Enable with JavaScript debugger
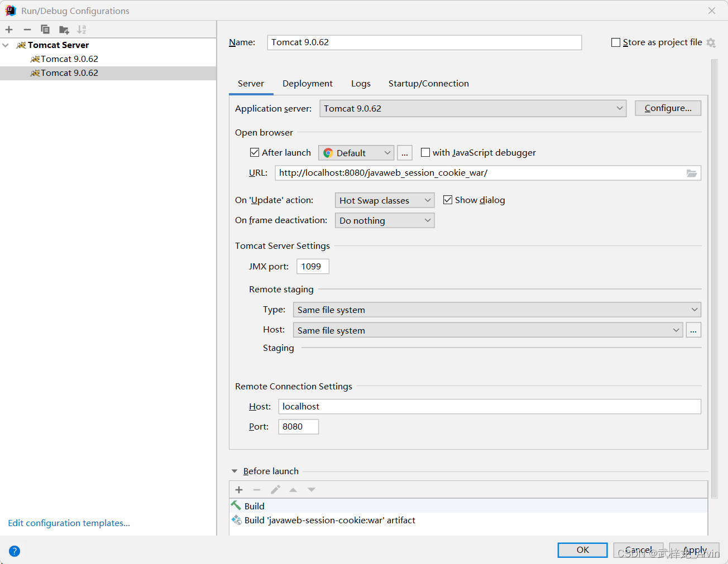 pos(425,152)
